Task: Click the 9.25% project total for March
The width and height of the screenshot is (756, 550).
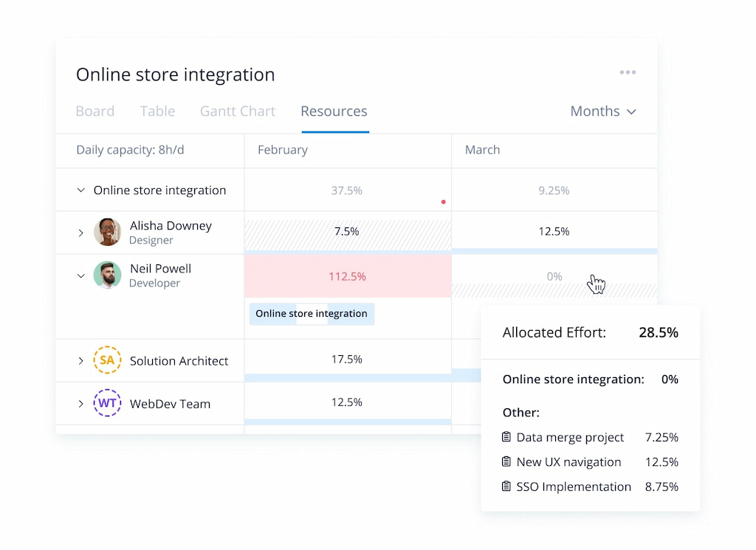Action: (x=554, y=190)
